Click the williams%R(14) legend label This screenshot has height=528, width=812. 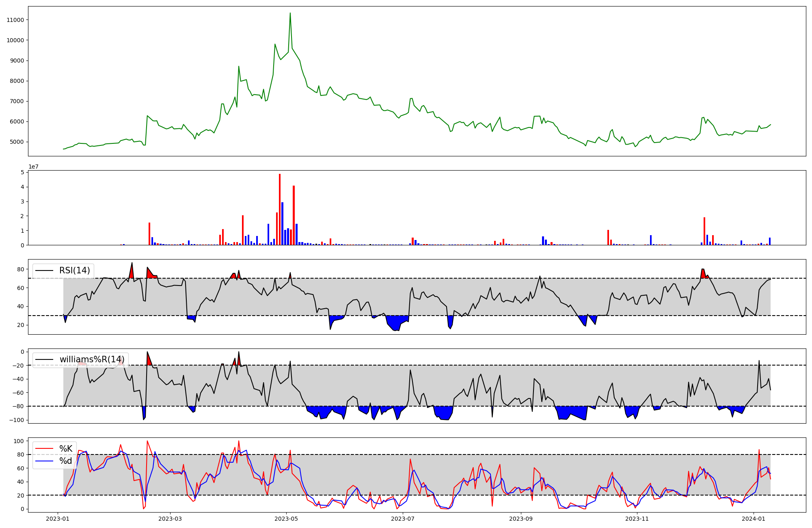coord(92,359)
